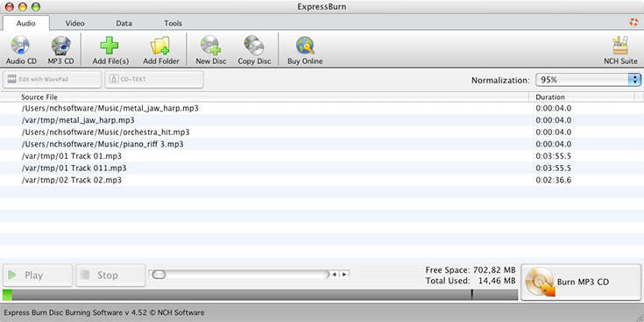Select the piano_riff 3.mp3 file row
This screenshot has width=644, height=322.
tap(322, 145)
